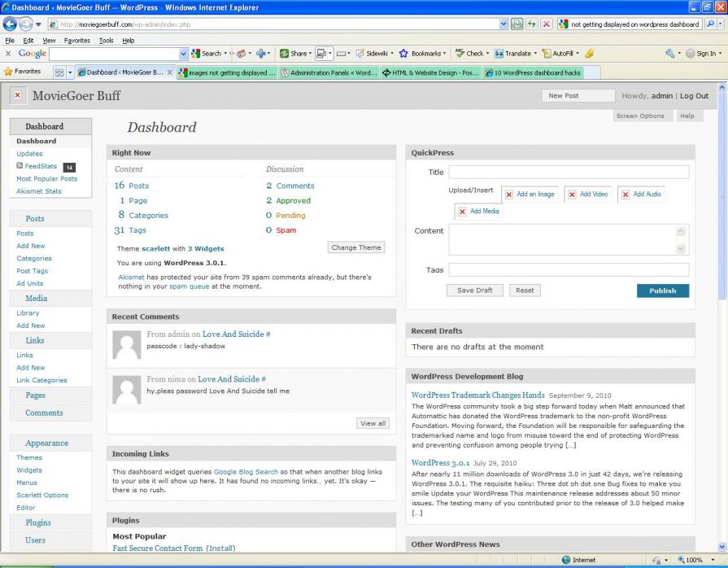Image resolution: width=728 pixels, height=568 pixels.
Task: Click the Sign In toolbar button
Action: point(702,54)
